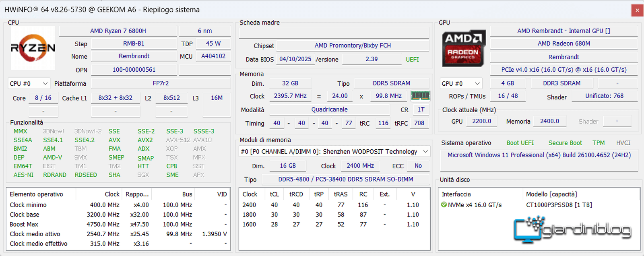Click the ECC No value
Screen dimensions: 644x256
(x=418, y=166)
